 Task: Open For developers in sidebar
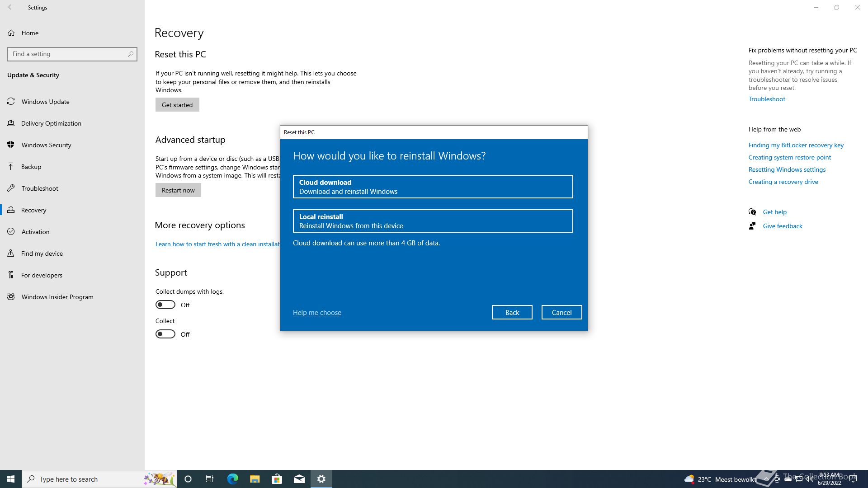point(72,275)
